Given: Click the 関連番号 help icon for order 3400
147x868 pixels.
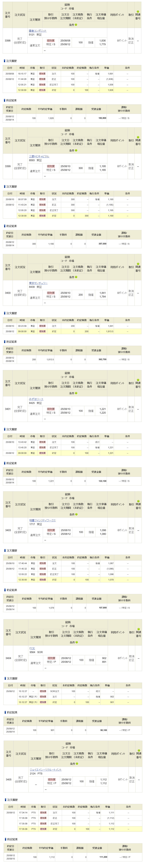Looking at the screenshot, I should pos(138,264).
